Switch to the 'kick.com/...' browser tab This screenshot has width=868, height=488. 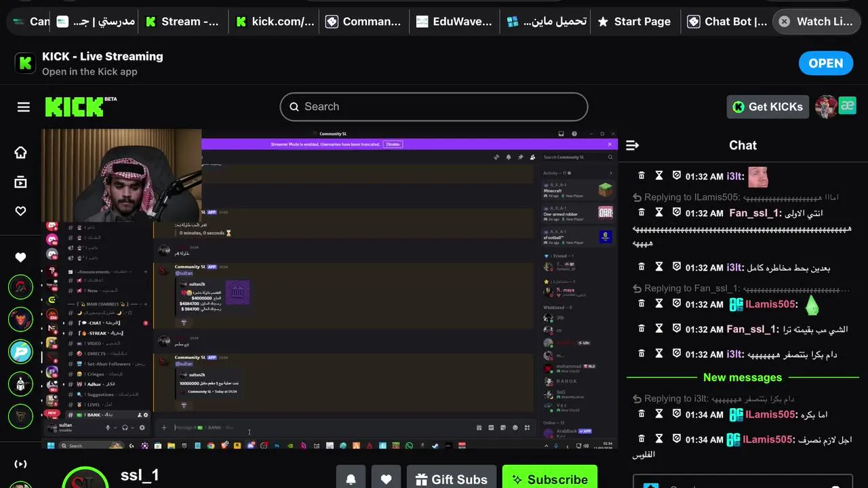point(275,22)
